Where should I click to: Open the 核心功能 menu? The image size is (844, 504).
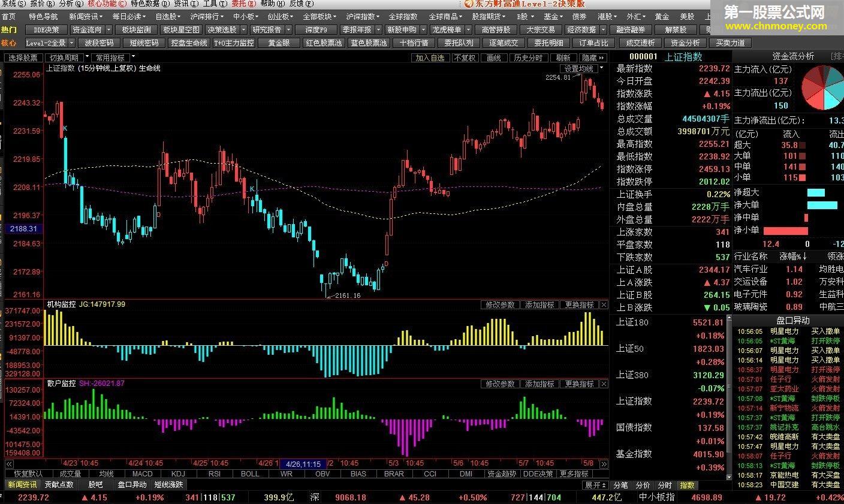click(107, 4)
